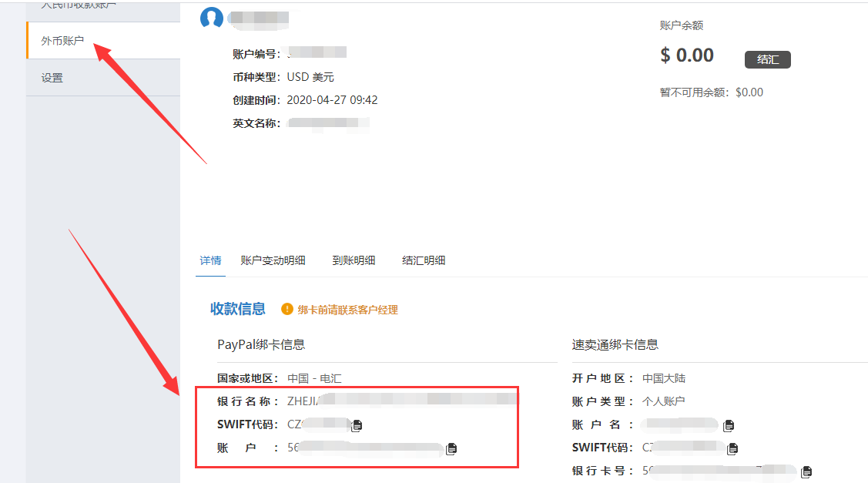Click the $ 0.00 account balance
The height and width of the screenshot is (483, 868).
[687, 55]
